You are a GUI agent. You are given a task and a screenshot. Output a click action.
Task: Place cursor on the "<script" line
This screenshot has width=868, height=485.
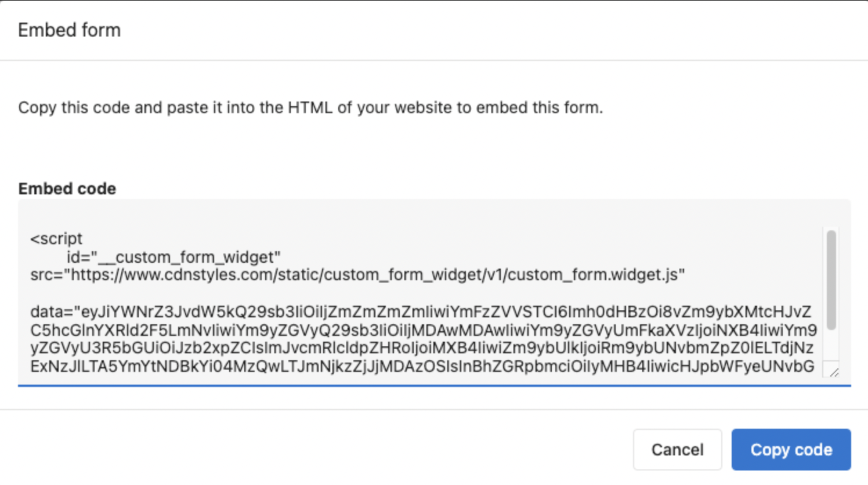[57, 238]
